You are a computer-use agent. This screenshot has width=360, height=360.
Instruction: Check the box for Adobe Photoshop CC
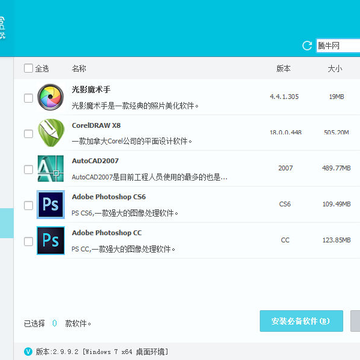click(x=28, y=242)
